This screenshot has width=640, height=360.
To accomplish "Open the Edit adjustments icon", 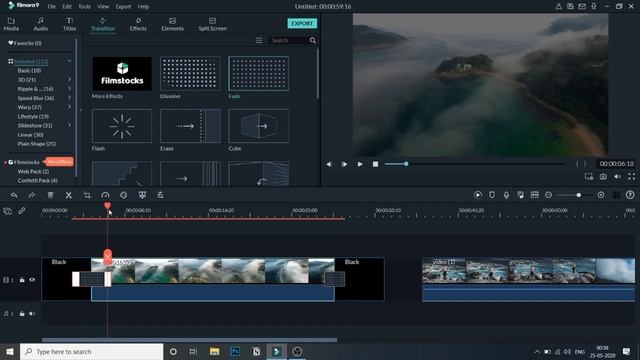I will [160, 195].
